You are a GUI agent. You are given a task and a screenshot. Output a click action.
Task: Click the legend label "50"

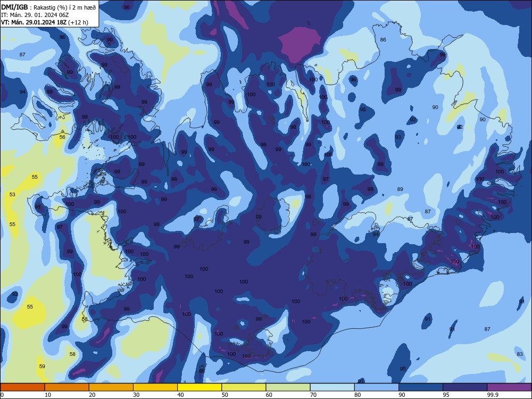(x=225, y=395)
